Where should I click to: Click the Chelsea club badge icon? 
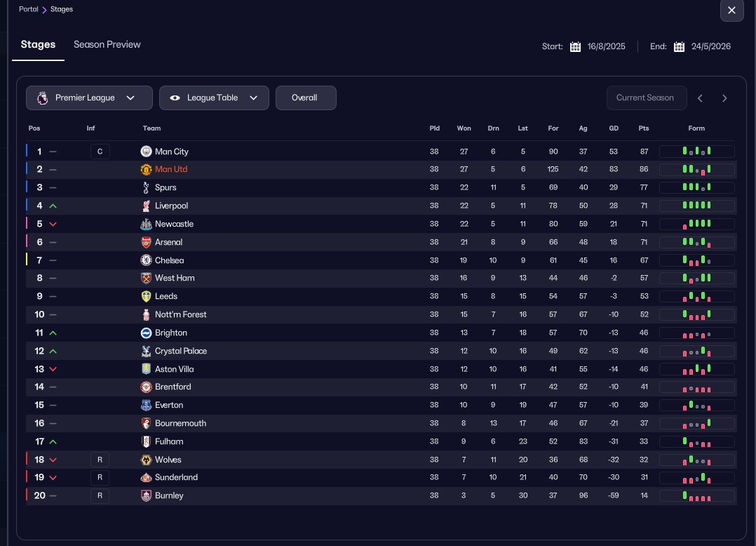[146, 260]
